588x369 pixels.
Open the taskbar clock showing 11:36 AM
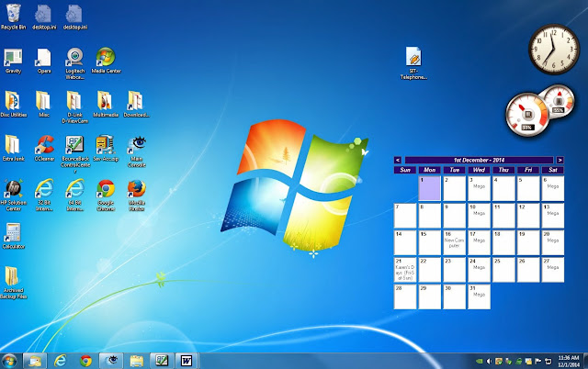(569, 361)
